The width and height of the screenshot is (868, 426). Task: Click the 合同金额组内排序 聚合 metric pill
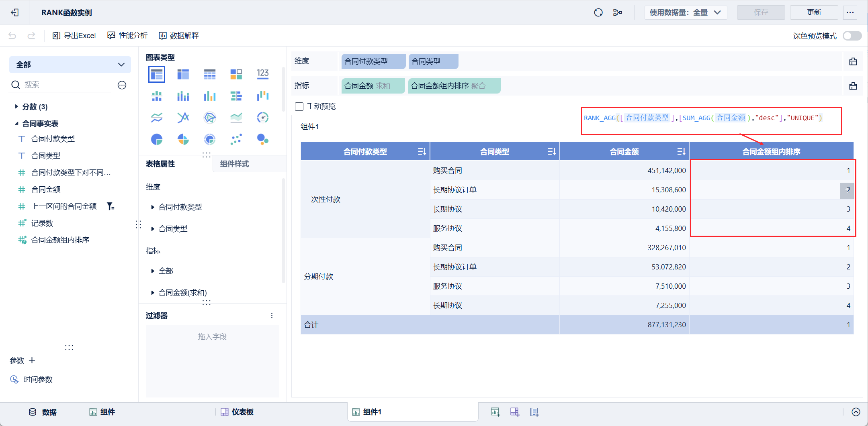(x=454, y=86)
